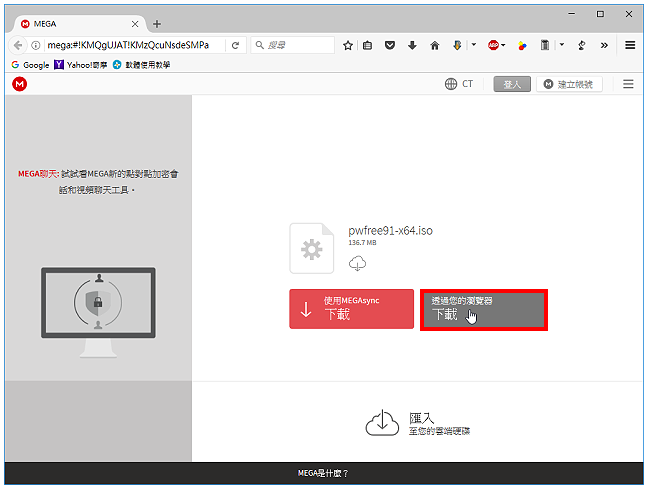654x490 pixels.
Task: Open the Google bookmark
Action: (30, 65)
